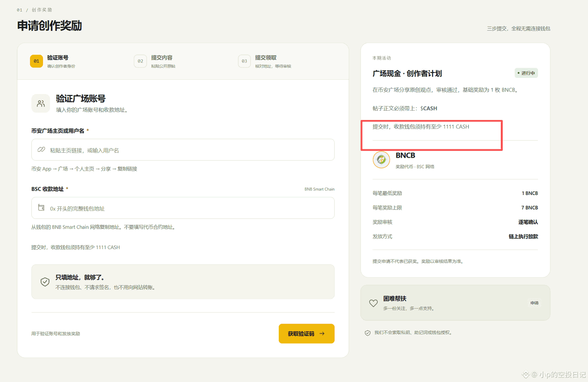
Task: Click the users icon beside 验证广场账号
Action: pyautogui.click(x=41, y=103)
